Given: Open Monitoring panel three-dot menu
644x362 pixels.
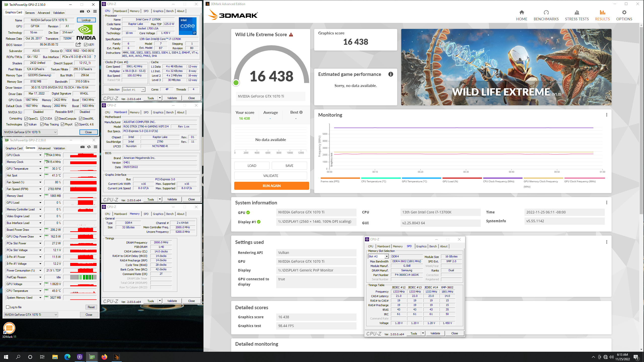Looking at the screenshot, I should click(607, 115).
